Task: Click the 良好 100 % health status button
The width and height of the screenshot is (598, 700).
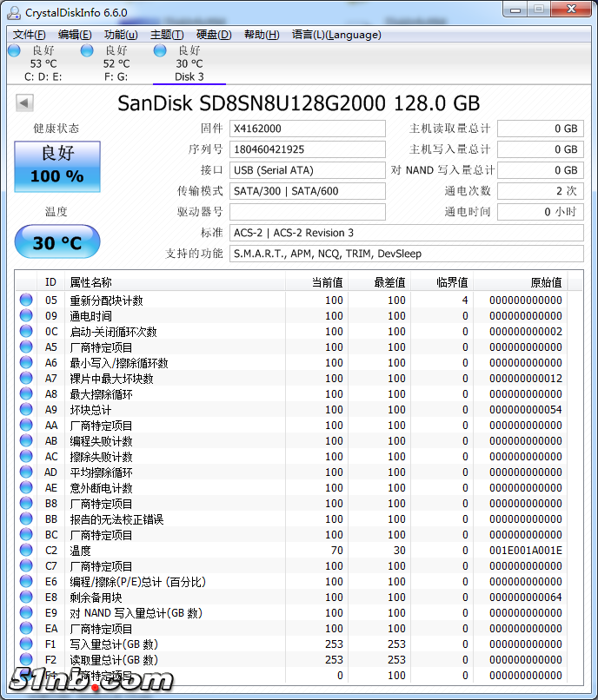Action: coord(57,165)
